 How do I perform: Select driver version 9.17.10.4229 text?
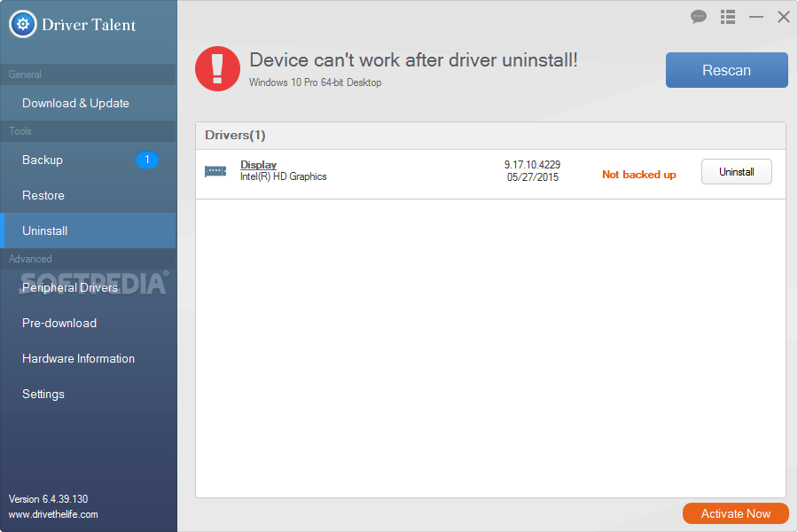(532, 164)
